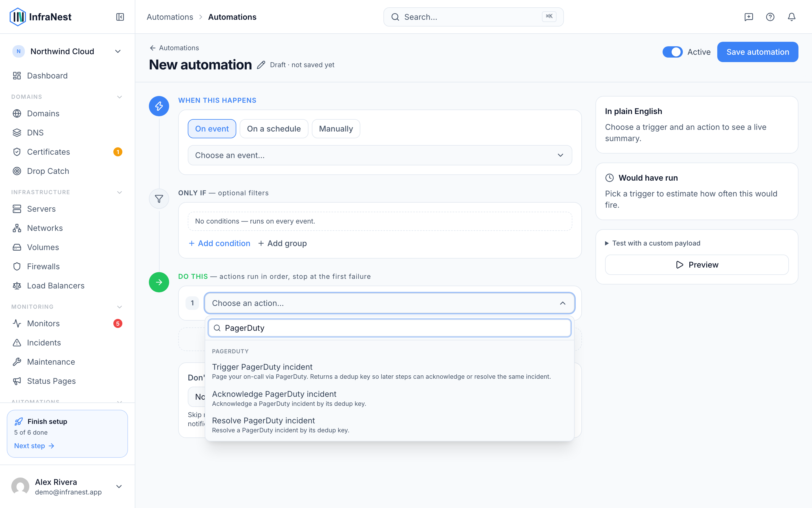Viewport: 812px width, 508px height.
Task: Click the green arrow action step icon
Action: 159,282
